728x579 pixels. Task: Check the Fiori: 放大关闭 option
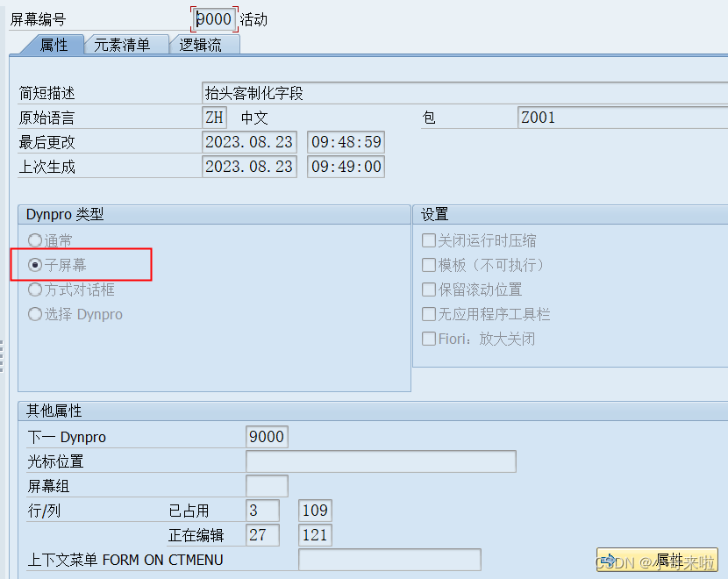click(429, 339)
